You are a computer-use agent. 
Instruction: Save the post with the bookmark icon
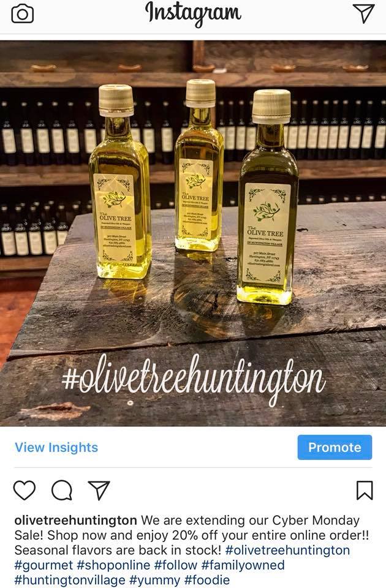[364, 490]
